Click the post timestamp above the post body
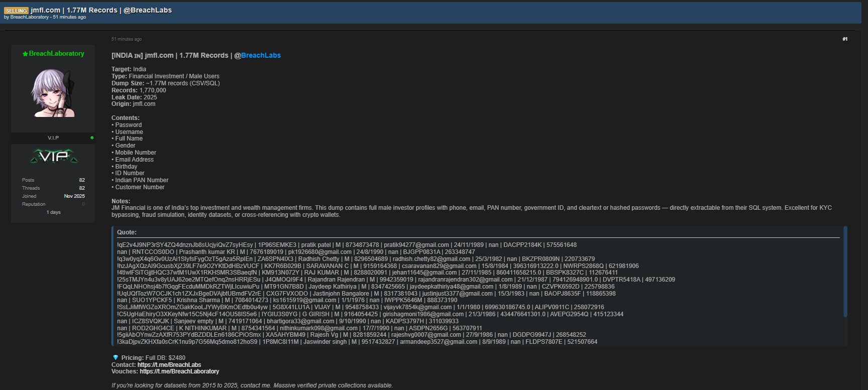The width and height of the screenshot is (868, 390). [x=126, y=39]
